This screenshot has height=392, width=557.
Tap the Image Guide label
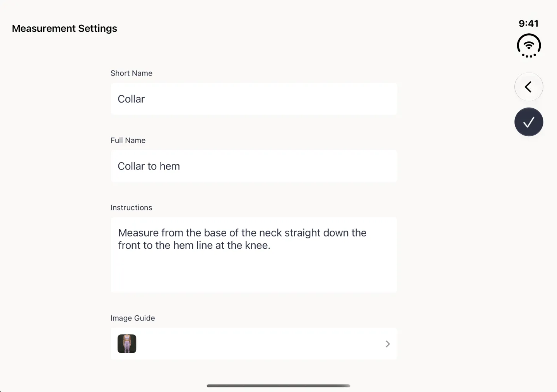133,318
